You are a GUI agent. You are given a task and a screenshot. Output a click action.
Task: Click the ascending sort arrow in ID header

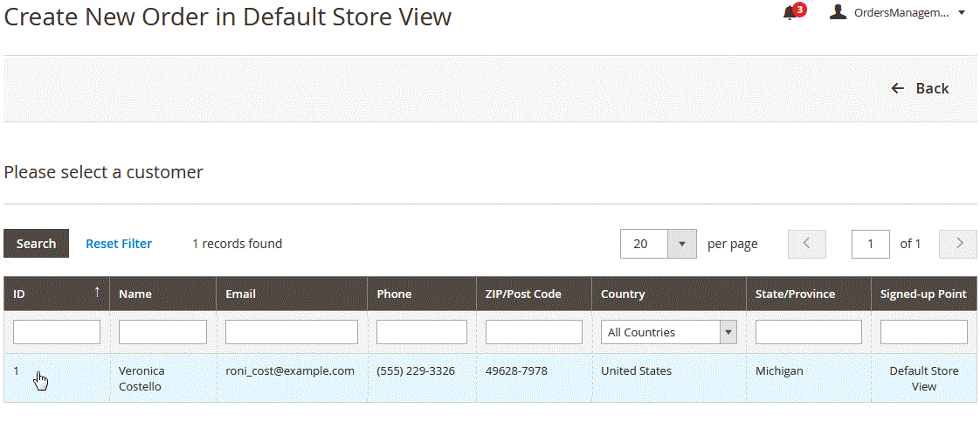(97, 292)
